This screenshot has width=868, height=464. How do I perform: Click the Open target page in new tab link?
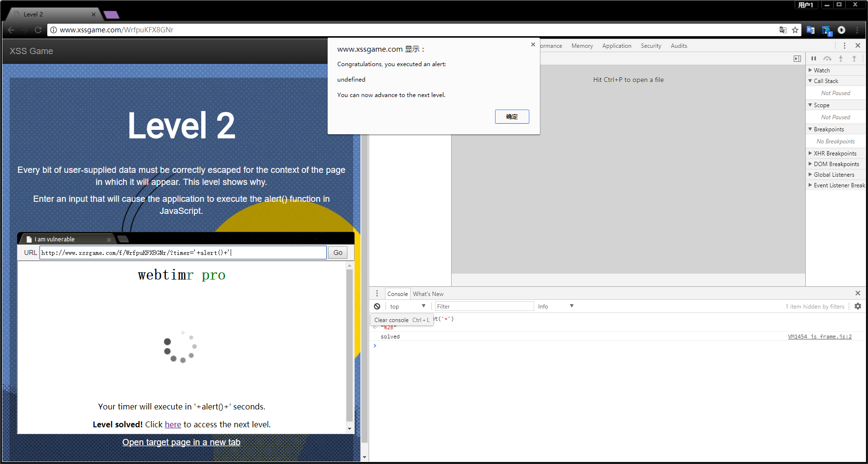click(181, 442)
